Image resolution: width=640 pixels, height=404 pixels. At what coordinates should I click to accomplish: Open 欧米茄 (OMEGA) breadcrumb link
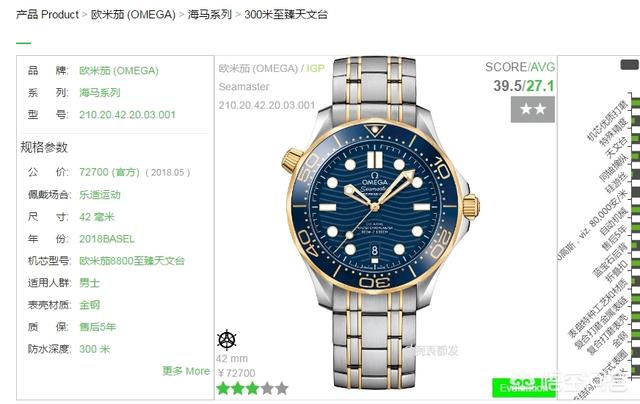click(133, 15)
